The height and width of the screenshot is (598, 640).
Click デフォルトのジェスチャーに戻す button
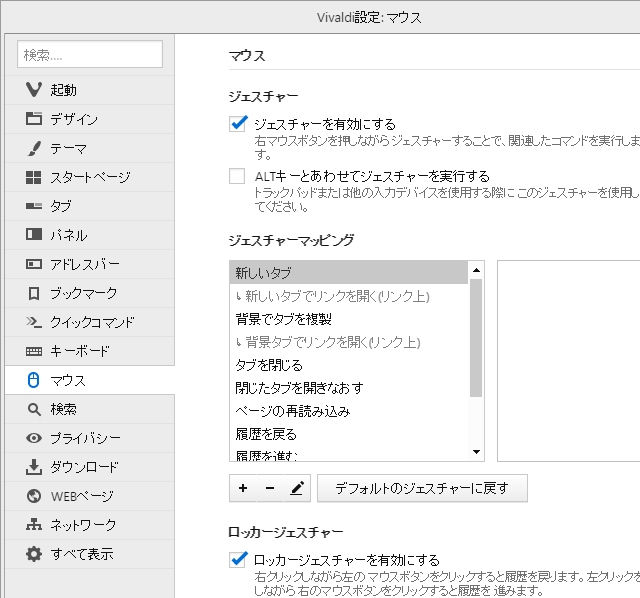422,488
